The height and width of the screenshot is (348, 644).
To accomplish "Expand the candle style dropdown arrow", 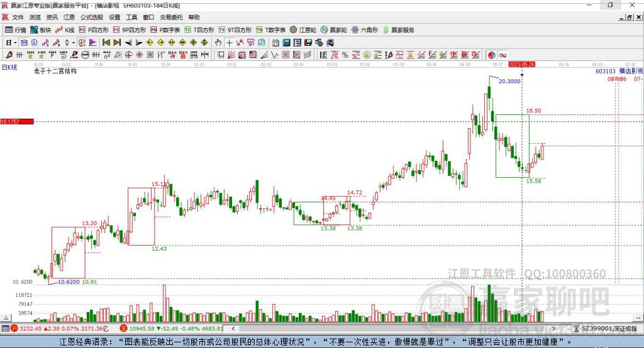I will [x=74, y=43].
